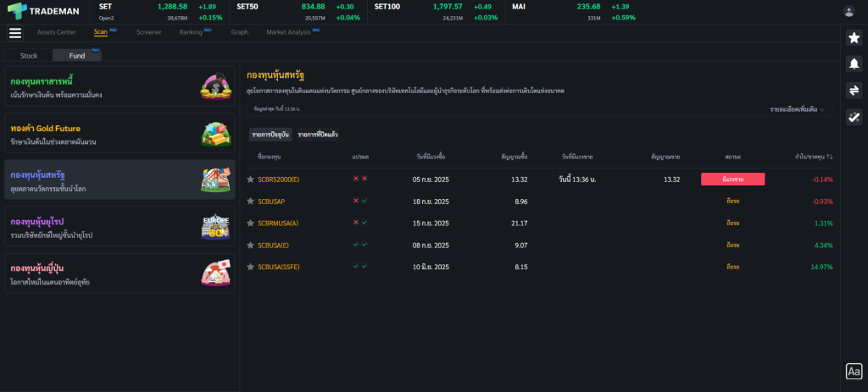This screenshot has height=392, width=868.
Task: Click the Aa font size icon
Action: pyautogui.click(x=854, y=371)
